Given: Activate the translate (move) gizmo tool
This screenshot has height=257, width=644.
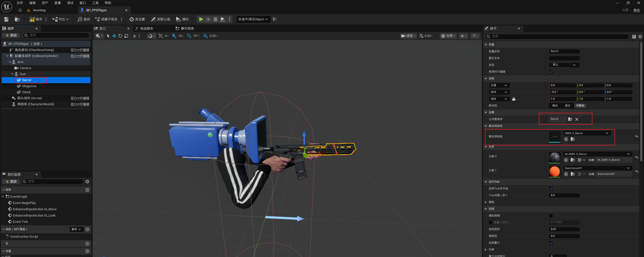Looking at the screenshot, I should coord(114,36).
